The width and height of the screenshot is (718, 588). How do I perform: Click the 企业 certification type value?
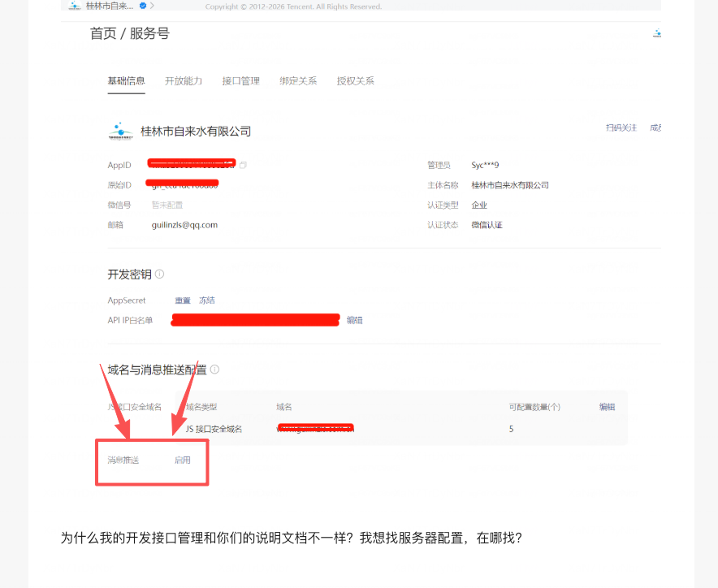[x=479, y=205]
